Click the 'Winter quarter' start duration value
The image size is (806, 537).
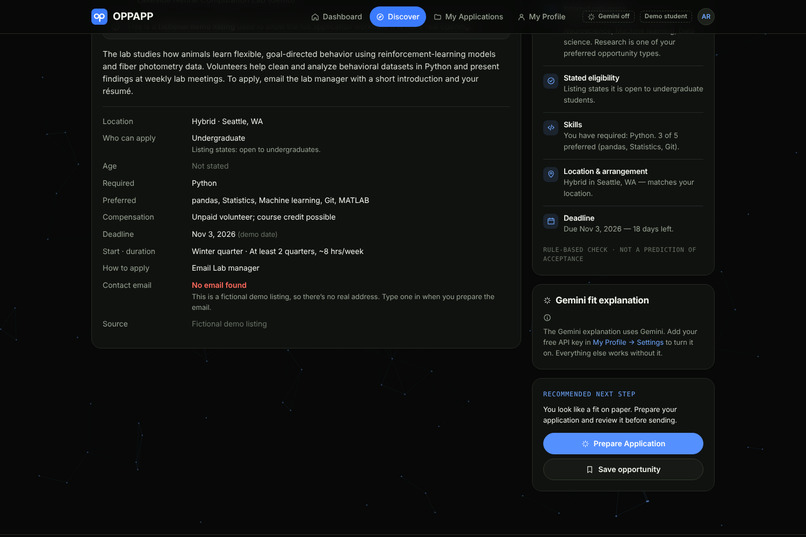tap(278, 251)
